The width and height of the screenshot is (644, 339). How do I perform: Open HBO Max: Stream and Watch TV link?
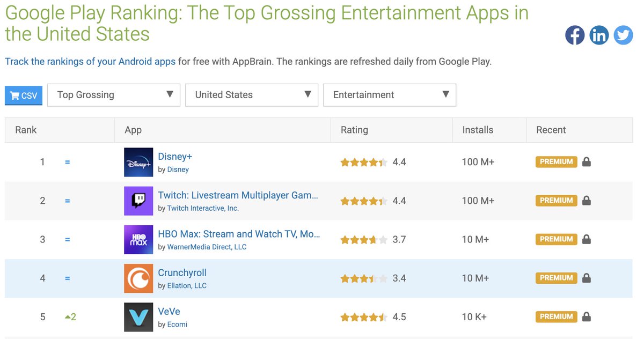coord(239,234)
